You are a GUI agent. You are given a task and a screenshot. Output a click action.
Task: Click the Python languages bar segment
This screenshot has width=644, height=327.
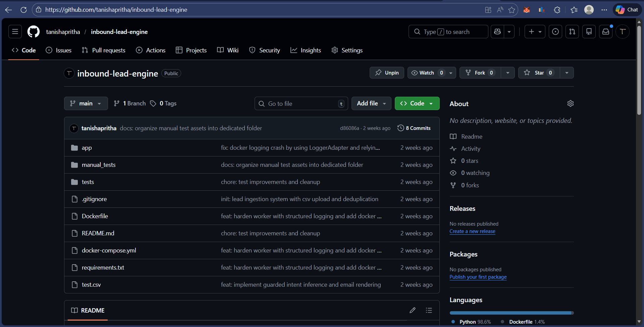(x=510, y=313)
